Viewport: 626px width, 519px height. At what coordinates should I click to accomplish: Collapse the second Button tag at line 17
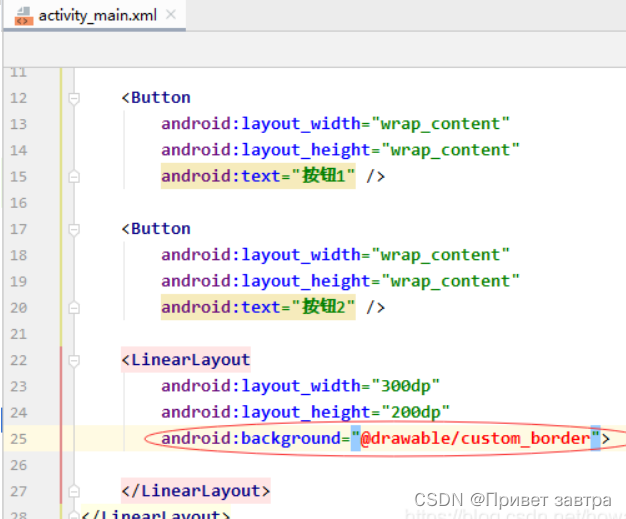74,229
